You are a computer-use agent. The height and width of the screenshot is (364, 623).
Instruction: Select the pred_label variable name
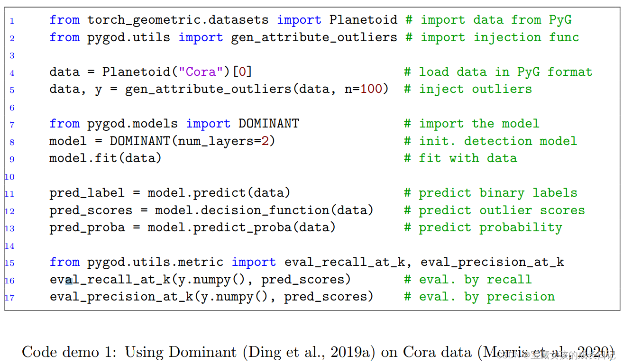point(87,193)
